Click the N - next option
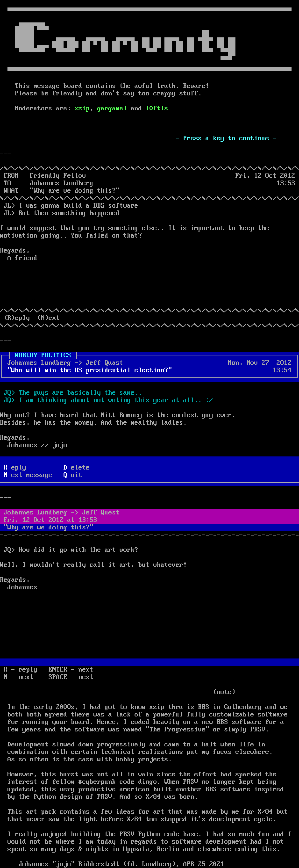 click(18, 677)
